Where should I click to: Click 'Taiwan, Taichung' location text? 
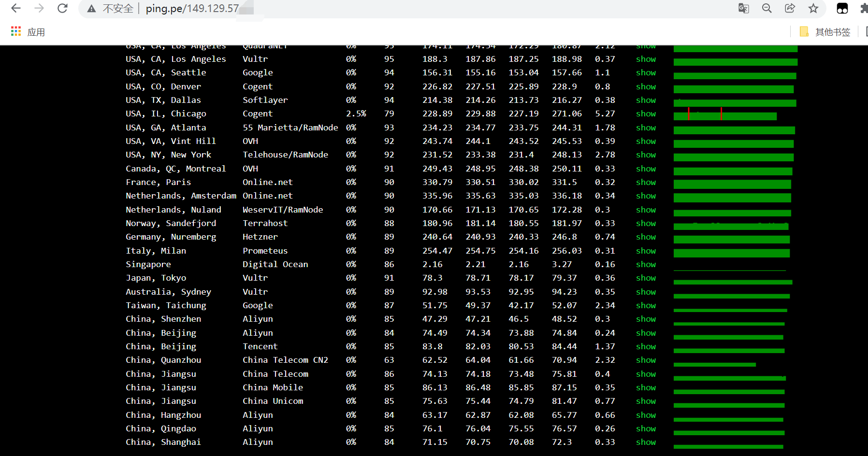coord(166,305)
